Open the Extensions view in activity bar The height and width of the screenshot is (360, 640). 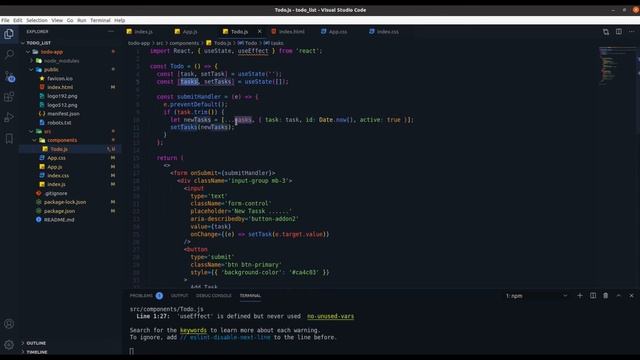(9, 97)
